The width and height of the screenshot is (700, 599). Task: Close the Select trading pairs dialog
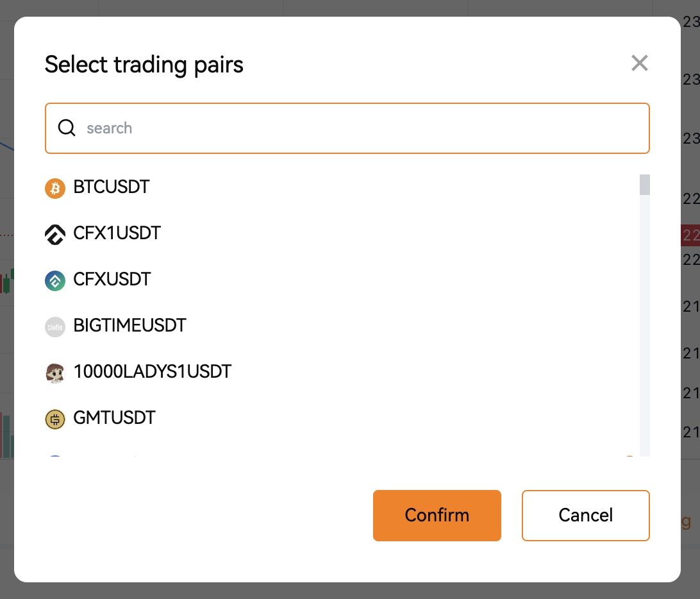click(x=639, y=63)
